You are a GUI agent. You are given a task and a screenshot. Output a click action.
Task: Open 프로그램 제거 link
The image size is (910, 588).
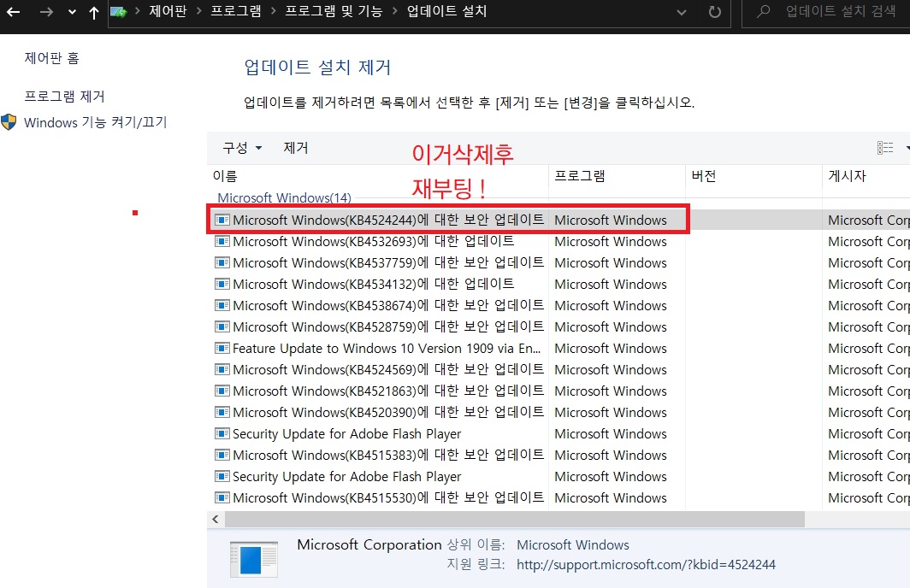64,97
